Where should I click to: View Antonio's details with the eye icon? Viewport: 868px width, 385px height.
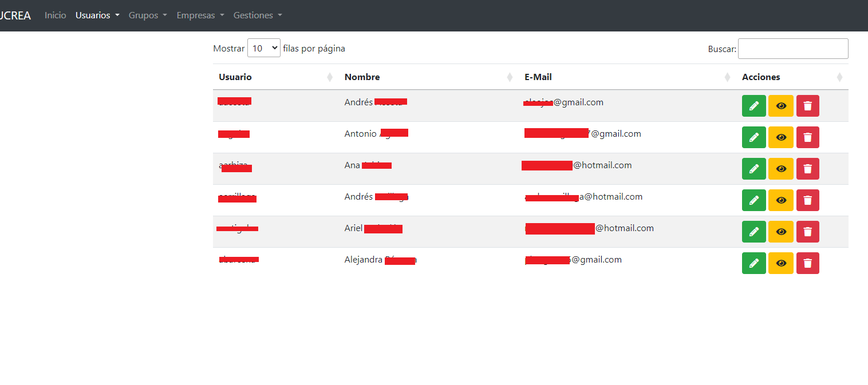(780, 137)
